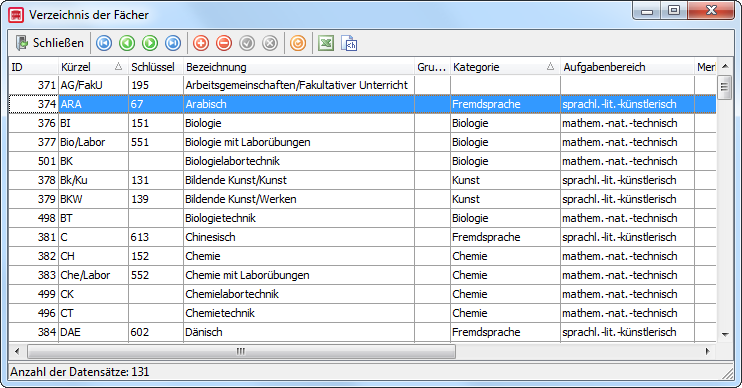Add new record with red plus icon
The image size is (742, 388).
(x=201, y=43)
